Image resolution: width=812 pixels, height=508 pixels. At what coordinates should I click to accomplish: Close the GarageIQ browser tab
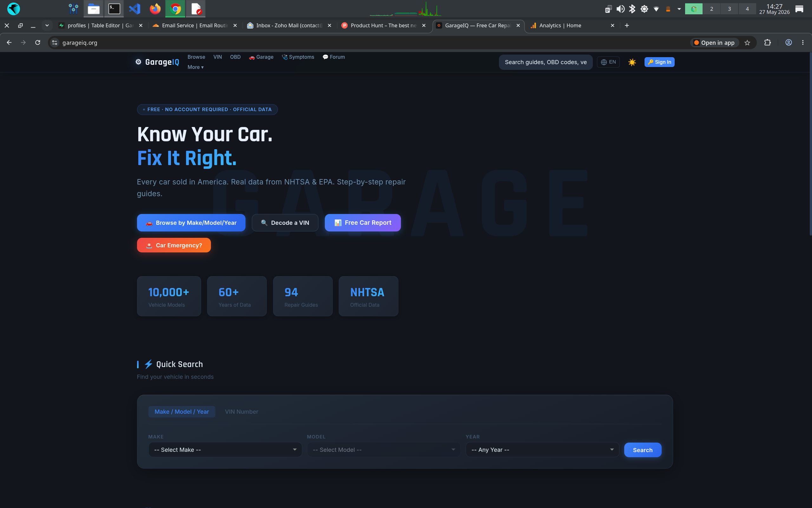518,25
